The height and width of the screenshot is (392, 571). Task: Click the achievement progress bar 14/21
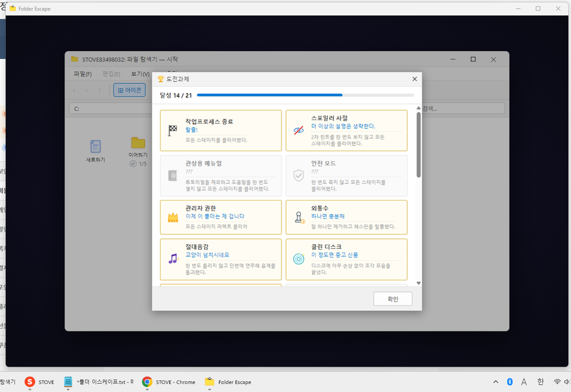point(305,95)
